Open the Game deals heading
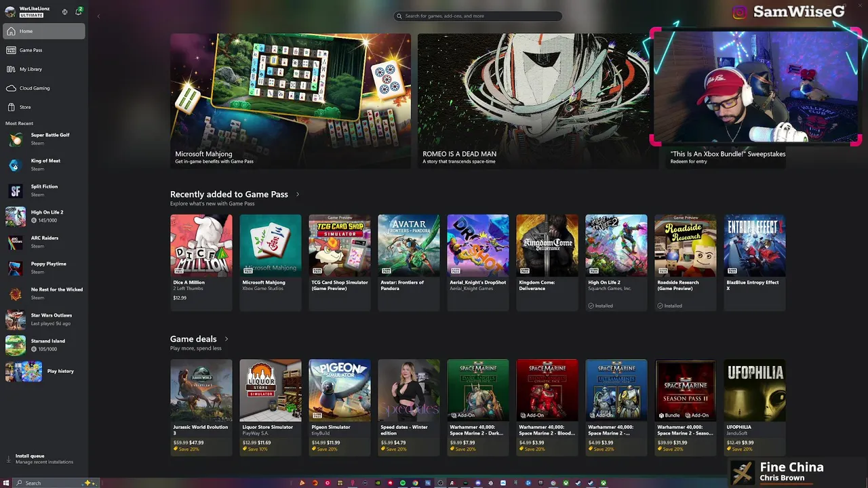 pyautogui.click(x=193, y=339)
